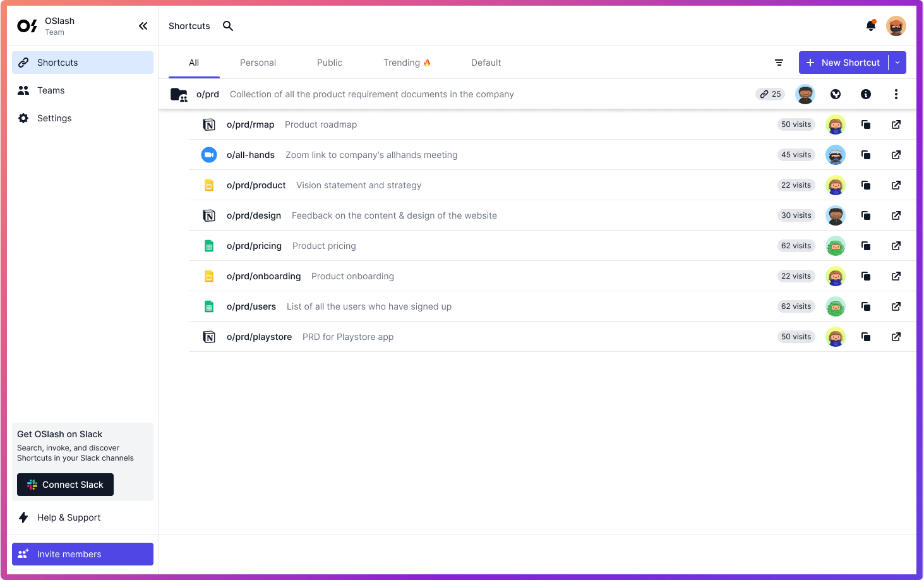Open Teams in the sidebar
The image size is (924, 580).
(51, 90)
